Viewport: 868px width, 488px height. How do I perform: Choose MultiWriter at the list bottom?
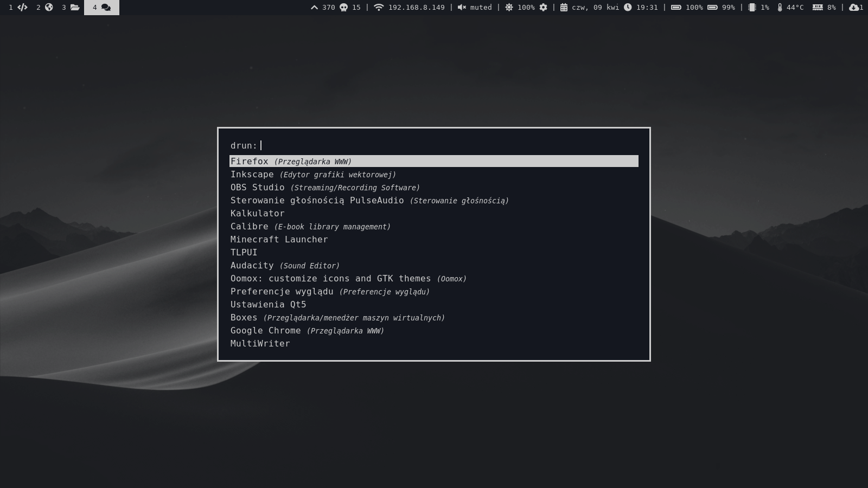pyautogui.click(x=434, y=343)
